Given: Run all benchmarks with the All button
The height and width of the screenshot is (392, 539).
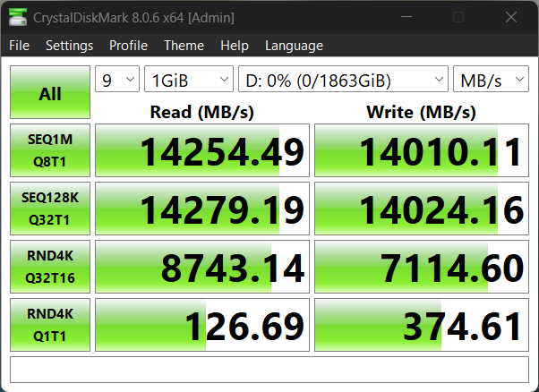Looking at the screenshot, I should (50, 92).
